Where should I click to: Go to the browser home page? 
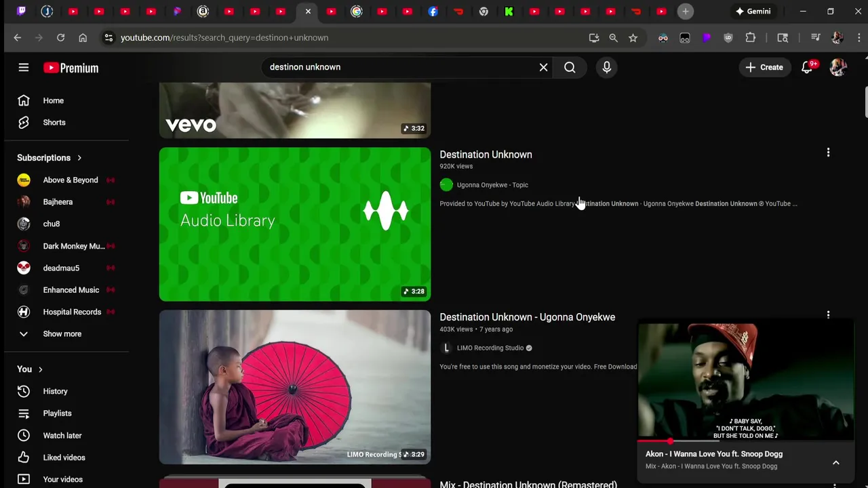(x=83, y=38)
